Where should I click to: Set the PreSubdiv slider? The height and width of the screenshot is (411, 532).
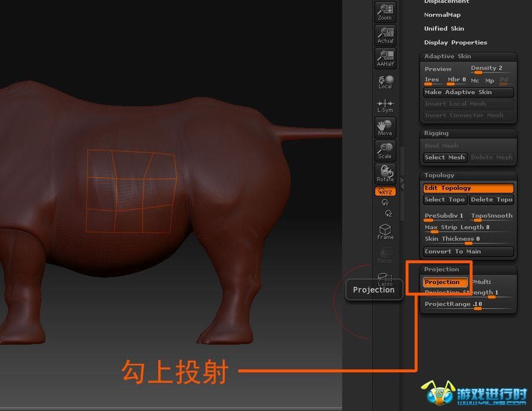tap(444, 216)
